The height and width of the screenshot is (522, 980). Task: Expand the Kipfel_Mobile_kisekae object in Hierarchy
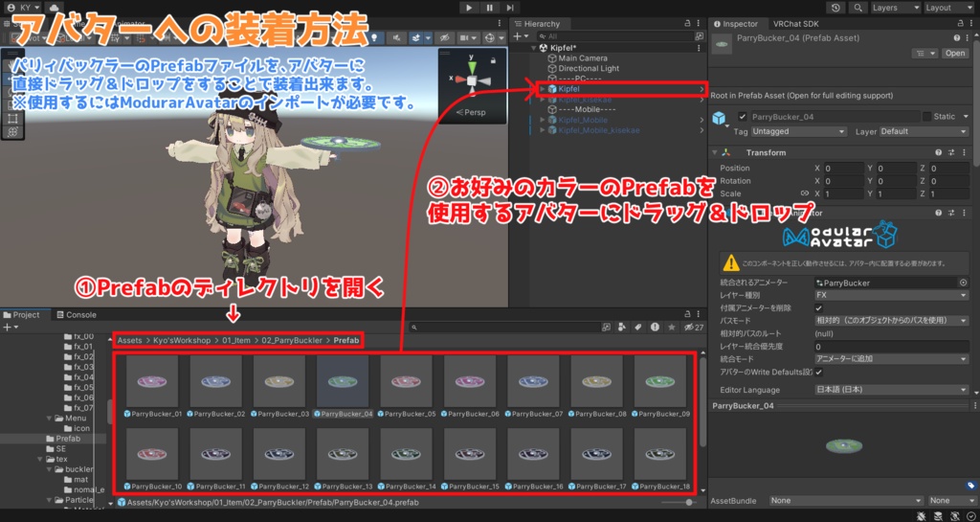point(543,130)
